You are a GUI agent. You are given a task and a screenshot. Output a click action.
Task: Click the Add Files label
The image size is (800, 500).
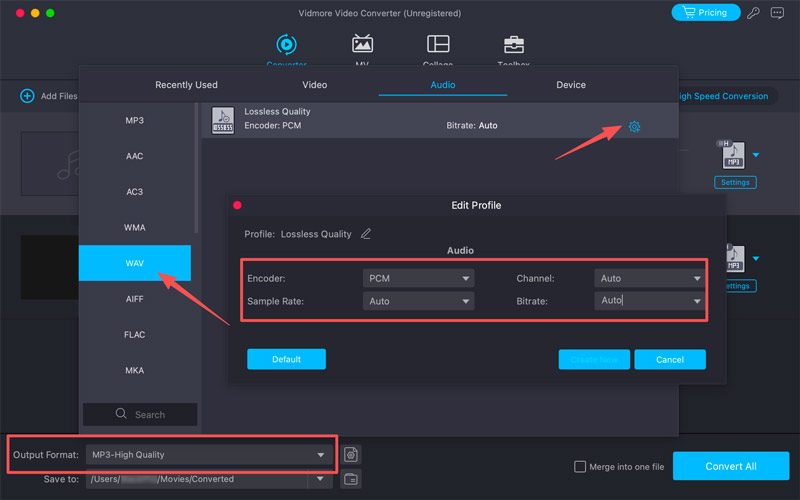tap(59, 96)
